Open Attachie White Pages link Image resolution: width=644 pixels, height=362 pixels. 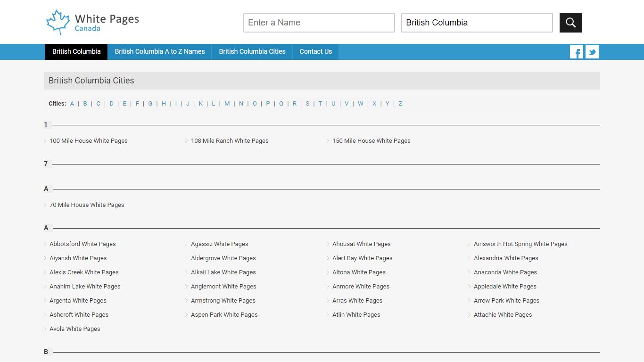coord(503,315)
